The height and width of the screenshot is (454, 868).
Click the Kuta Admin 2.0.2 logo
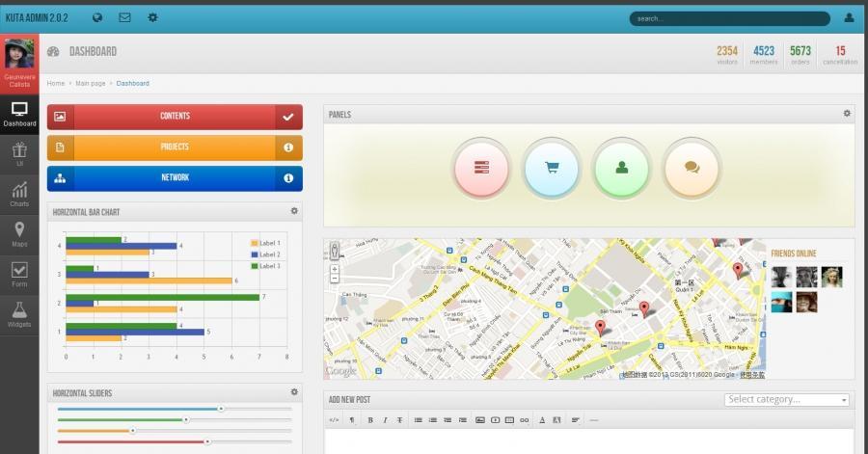click(37, 17)
